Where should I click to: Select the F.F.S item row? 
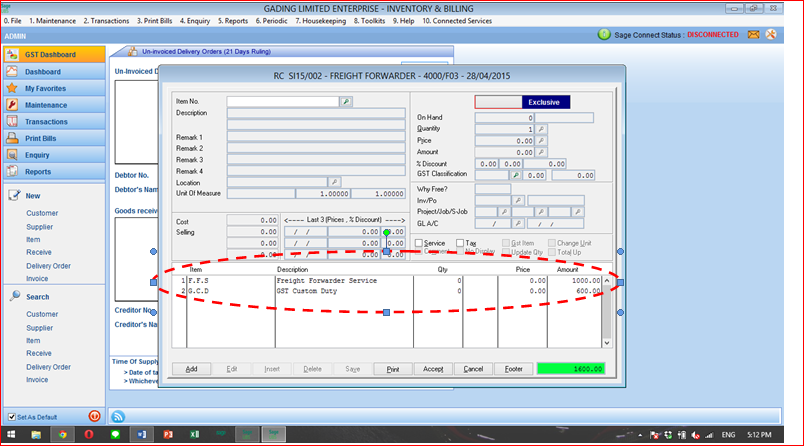click(x=387, y=281)
